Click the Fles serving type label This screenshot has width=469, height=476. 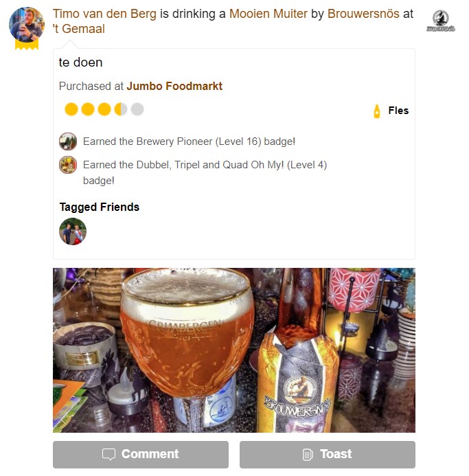click(x=398, y=111)
